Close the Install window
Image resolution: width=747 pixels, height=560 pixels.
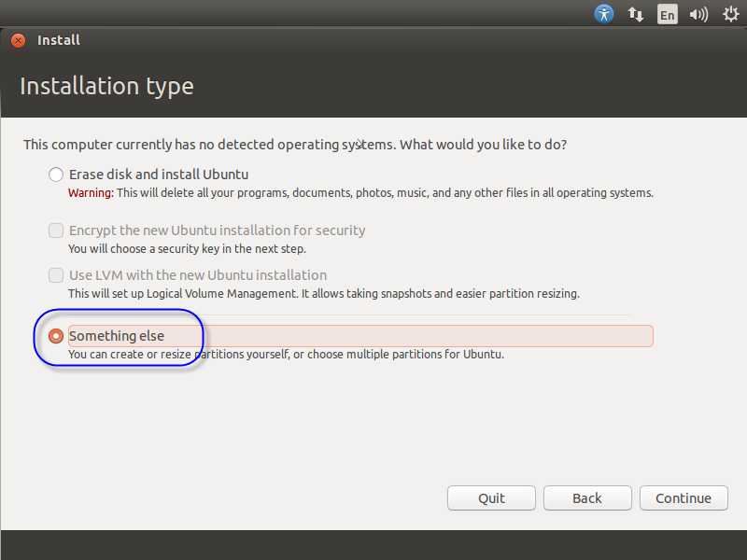(x=18, y=40)
